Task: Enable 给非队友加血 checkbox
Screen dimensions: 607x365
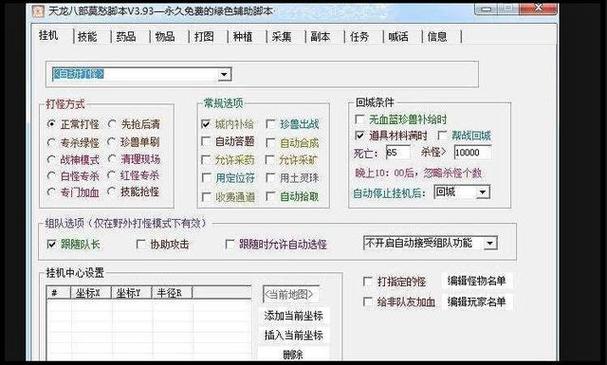Action: [367, 302]
